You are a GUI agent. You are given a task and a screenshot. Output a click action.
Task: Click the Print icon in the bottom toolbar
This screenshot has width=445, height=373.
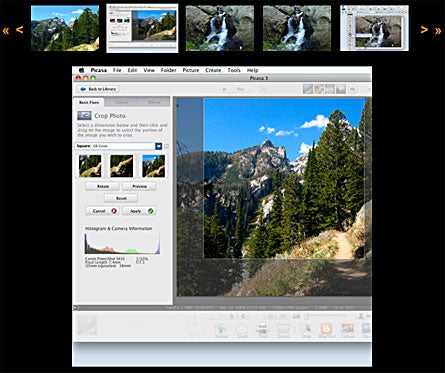click(x=263, y=329)
